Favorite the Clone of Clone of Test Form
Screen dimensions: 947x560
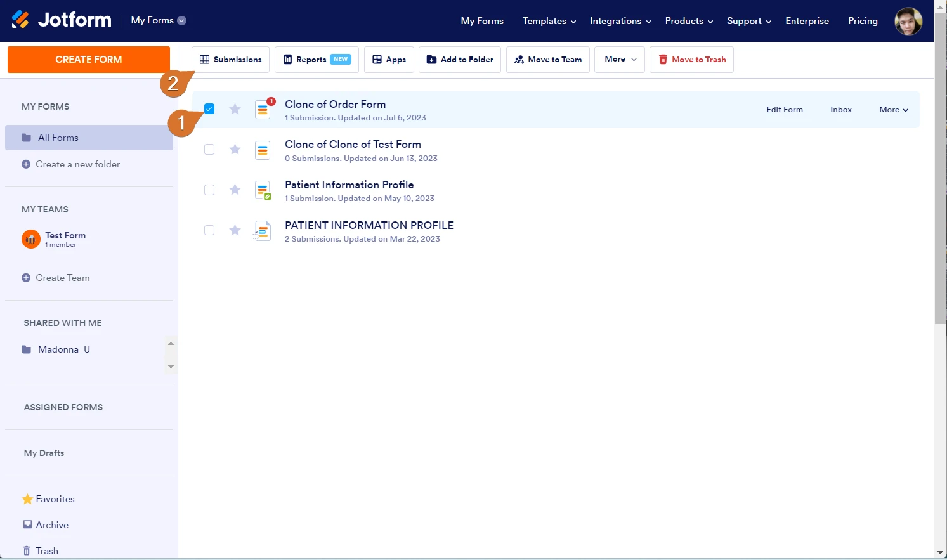coord(235,150)
